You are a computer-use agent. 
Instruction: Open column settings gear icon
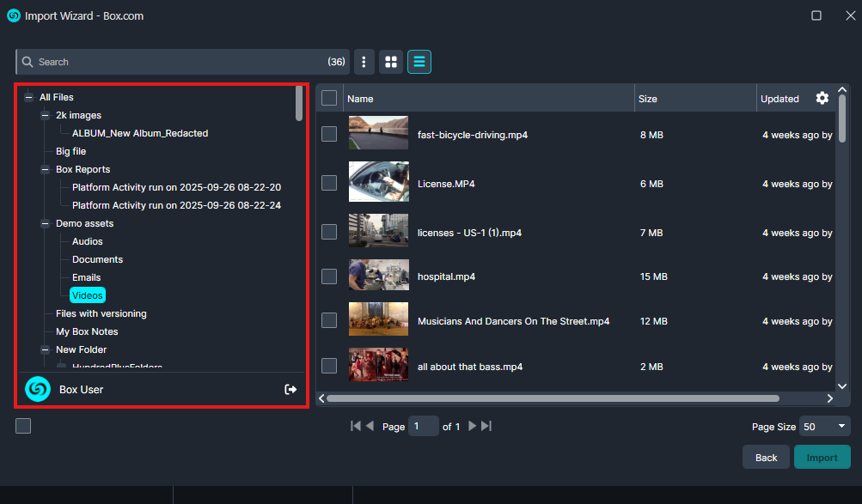coord(822,99)
